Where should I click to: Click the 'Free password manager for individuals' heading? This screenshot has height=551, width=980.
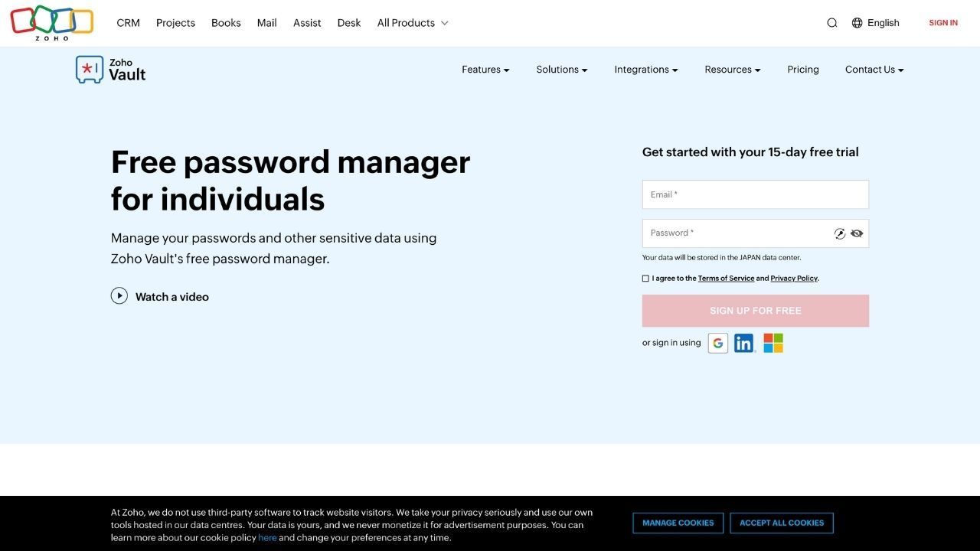[291, 181]
